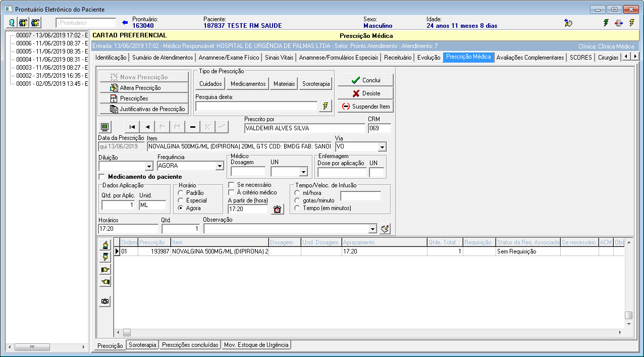Viewport: 644px width, 357px height.
Task: Open Prescrições concluídas tab
Action: [190, 345]
